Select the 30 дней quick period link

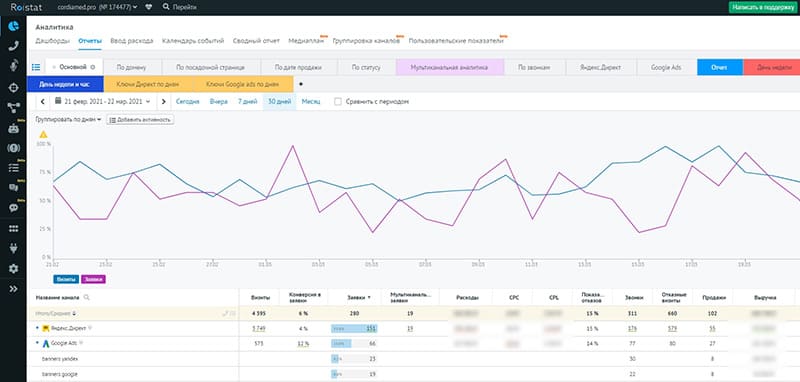[280, 101]
